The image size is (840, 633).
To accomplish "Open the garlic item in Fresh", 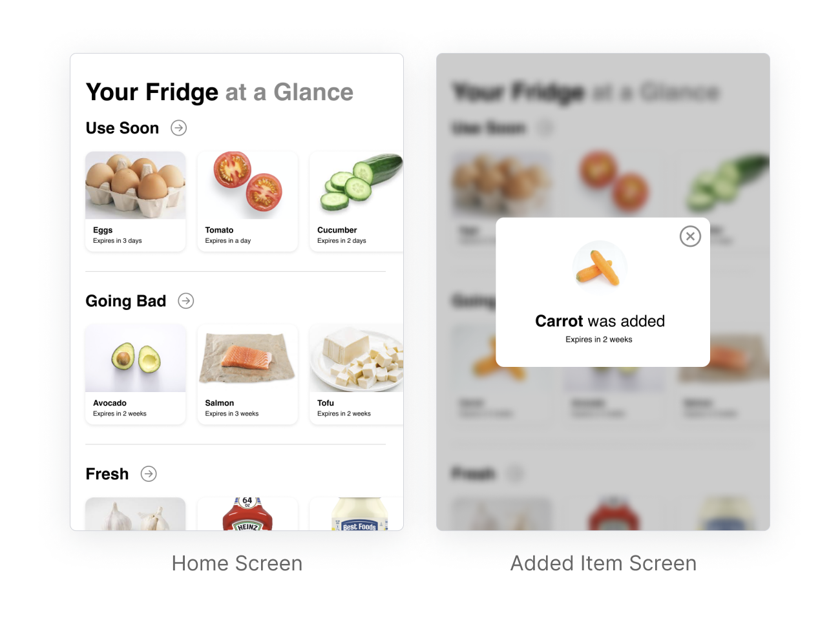I will (136, 514).
